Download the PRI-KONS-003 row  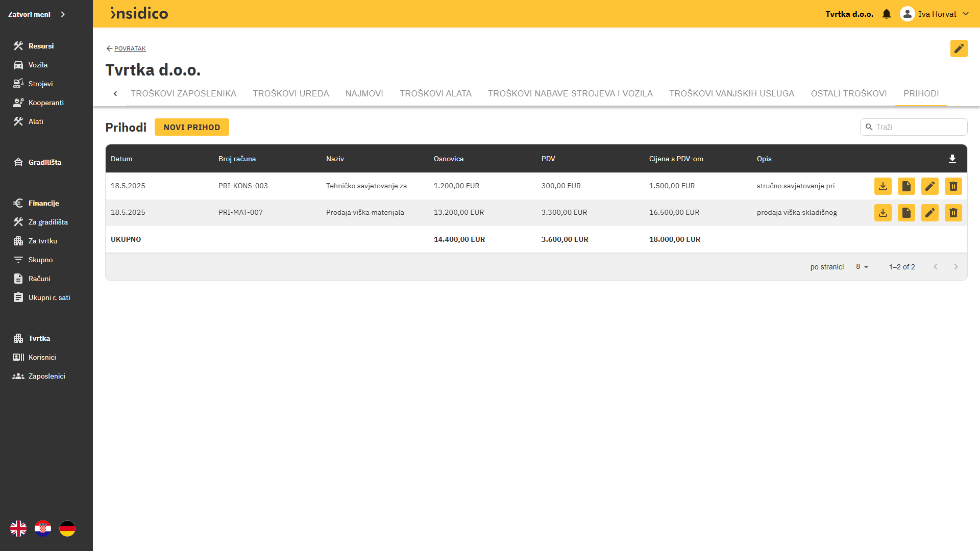[x=883, y=186]
